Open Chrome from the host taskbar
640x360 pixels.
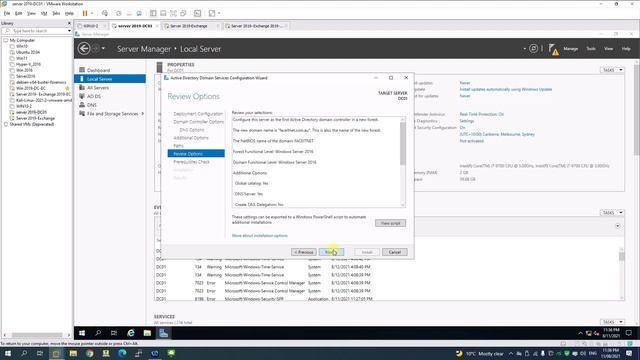90,353
